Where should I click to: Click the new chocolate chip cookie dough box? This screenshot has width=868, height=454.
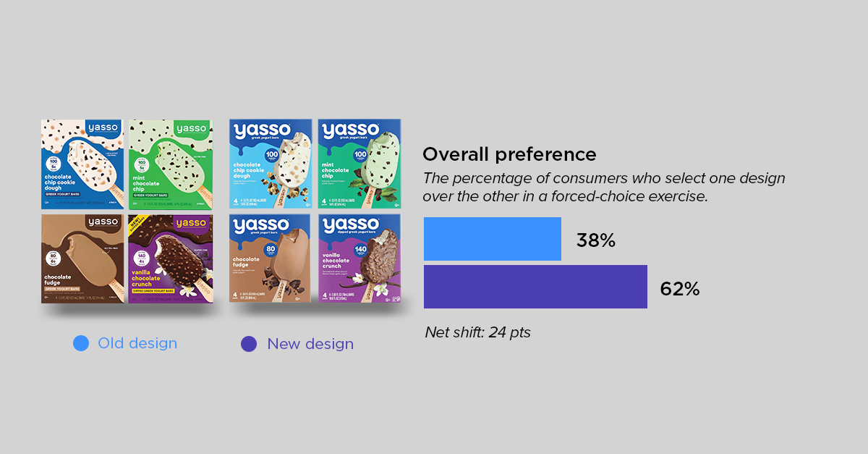coord(271,164)
